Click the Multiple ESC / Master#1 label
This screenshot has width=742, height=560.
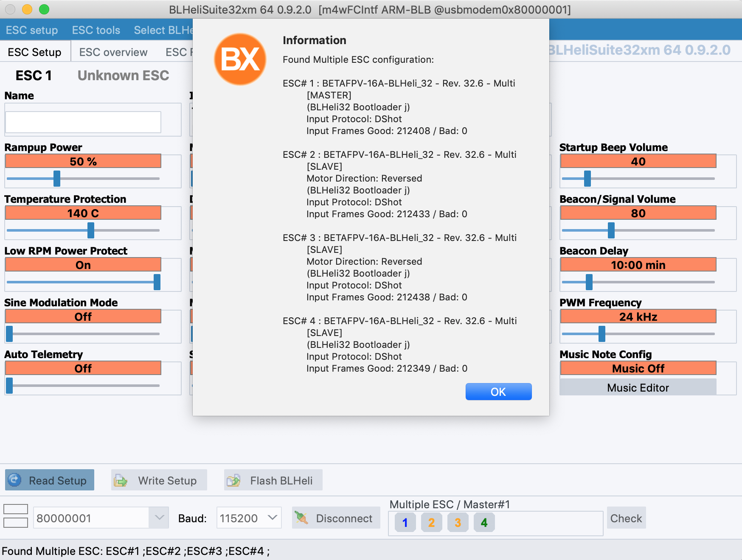click(450, 504)
